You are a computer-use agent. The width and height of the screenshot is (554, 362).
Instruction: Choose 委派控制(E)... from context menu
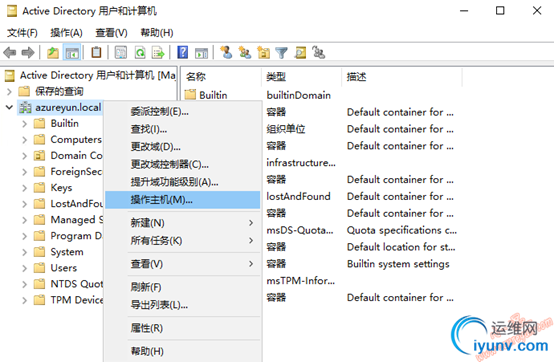tap(183, 112)
